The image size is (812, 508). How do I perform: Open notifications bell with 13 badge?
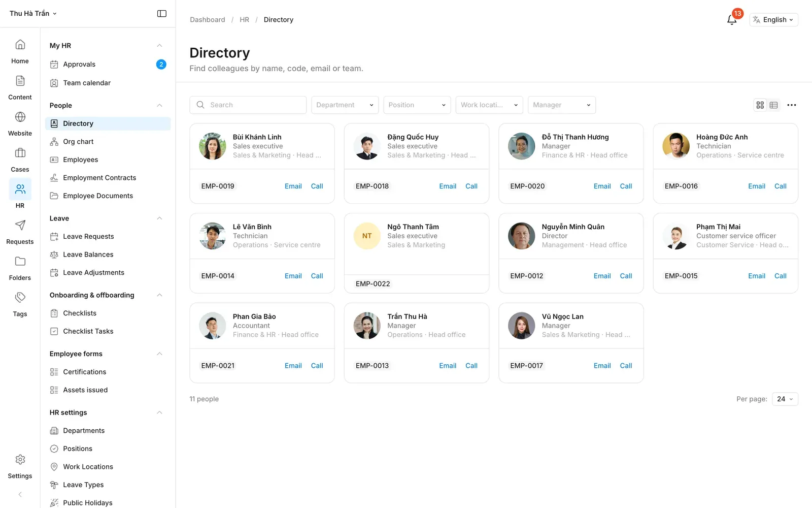(732, 20)
